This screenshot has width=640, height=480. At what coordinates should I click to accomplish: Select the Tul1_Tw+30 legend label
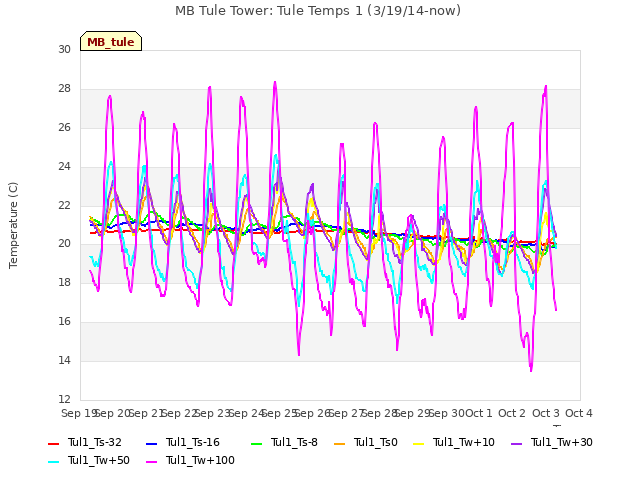point(562,442)
